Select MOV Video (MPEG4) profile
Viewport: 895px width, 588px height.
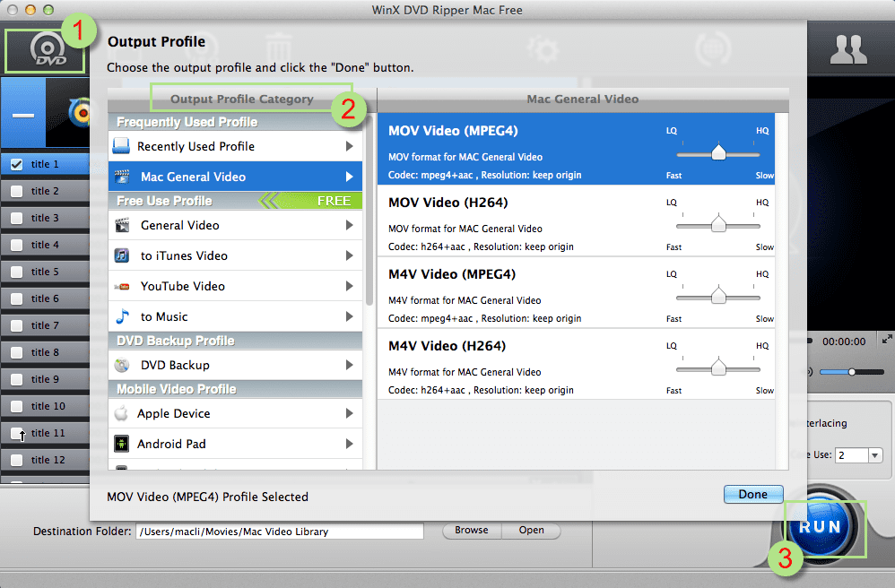[576, 149]
